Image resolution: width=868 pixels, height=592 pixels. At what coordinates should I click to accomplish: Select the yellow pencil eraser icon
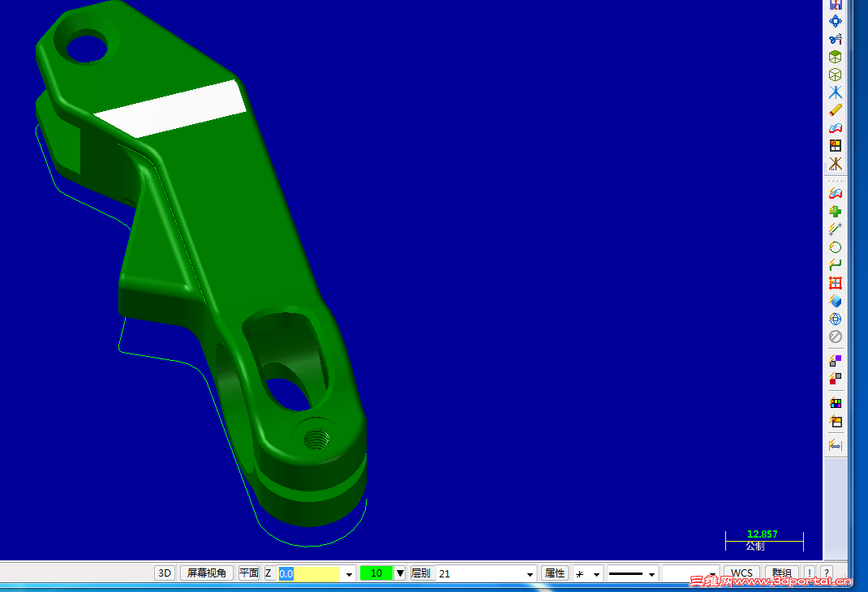click(x=836, y=109)
